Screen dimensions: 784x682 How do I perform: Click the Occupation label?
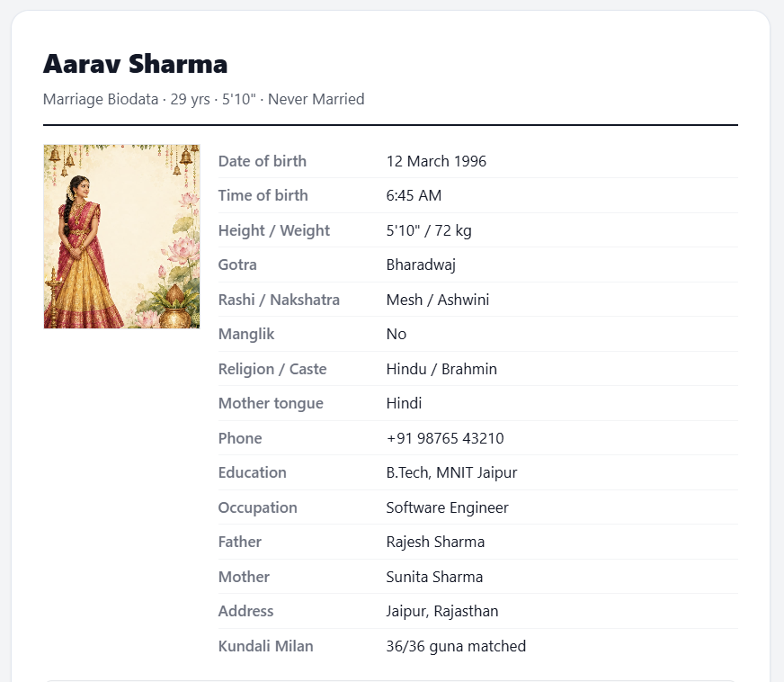click(257, 507)
